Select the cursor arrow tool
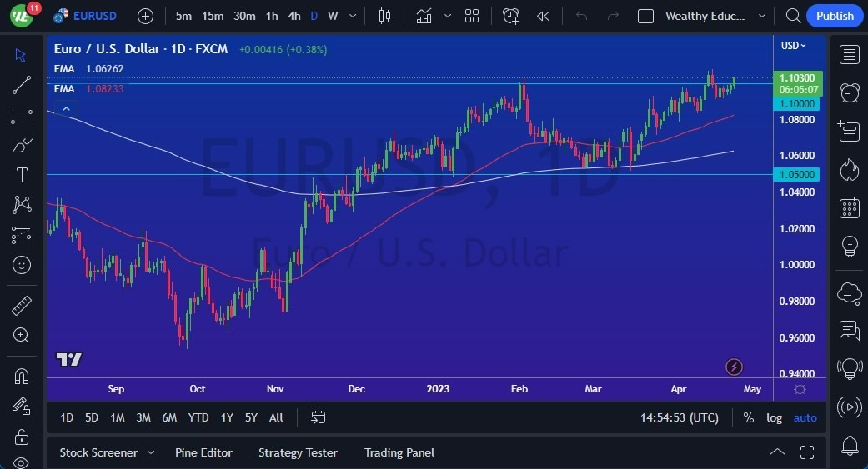Viewport: 868px width, 469px height. pyautogui.click(x=21, y=55)
